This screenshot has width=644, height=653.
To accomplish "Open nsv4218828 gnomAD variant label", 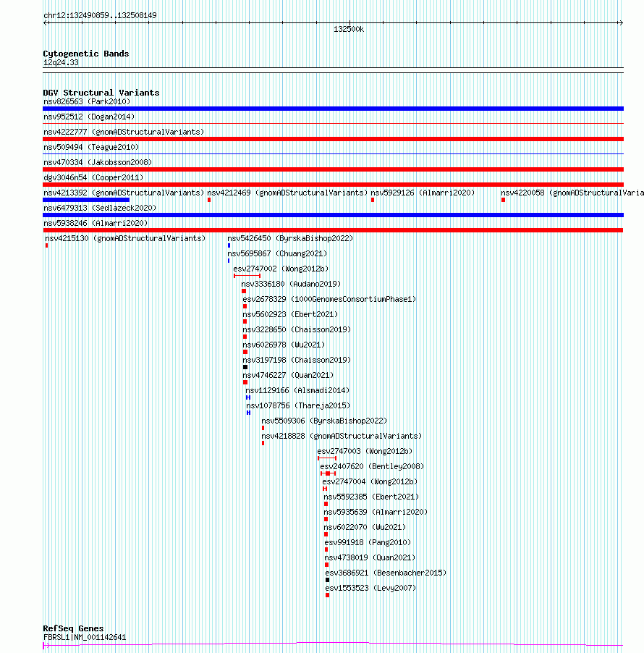I will pyautogui.click(x=342, y=436).
